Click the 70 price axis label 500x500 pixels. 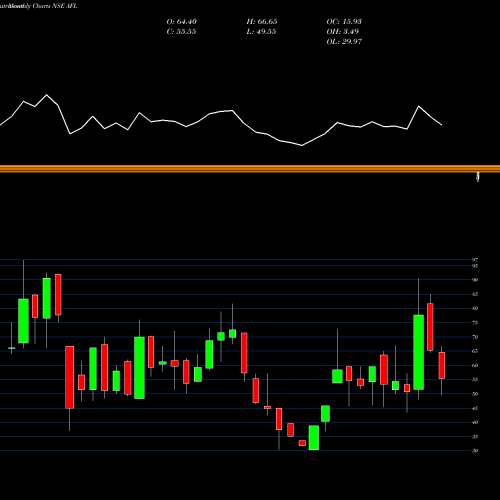point(475,337)
